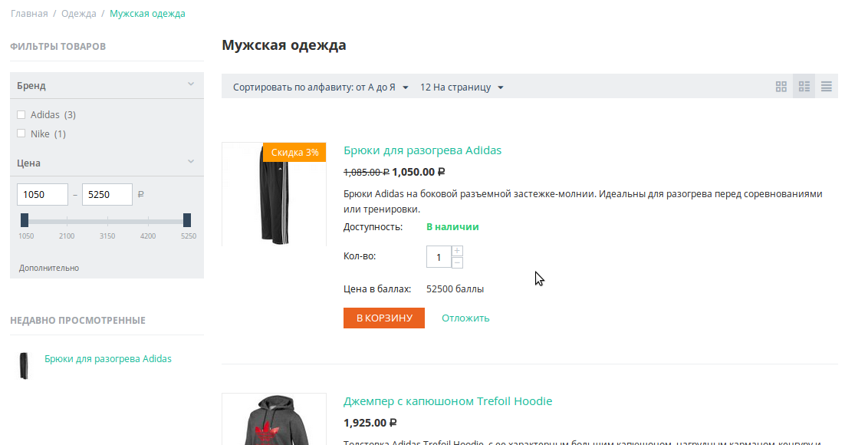Click recently viewed pants thumbnail

[x=24, y=366]
